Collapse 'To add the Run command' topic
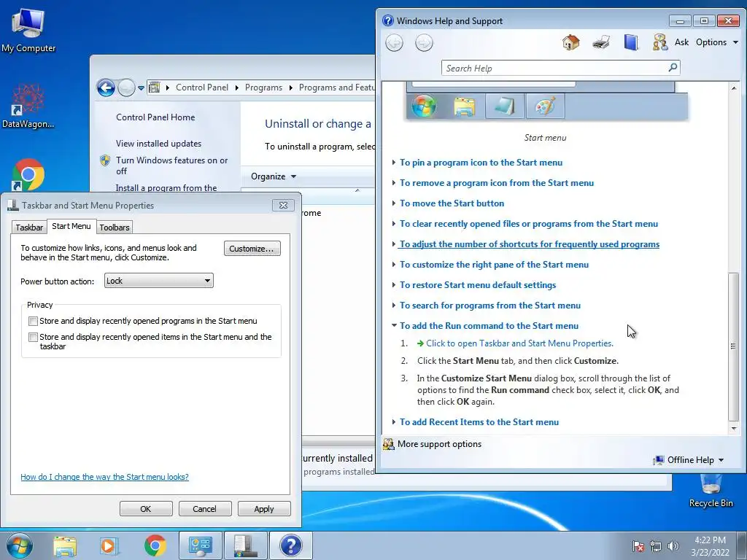This screenshot has width=747, height=560. coord(489,326)
